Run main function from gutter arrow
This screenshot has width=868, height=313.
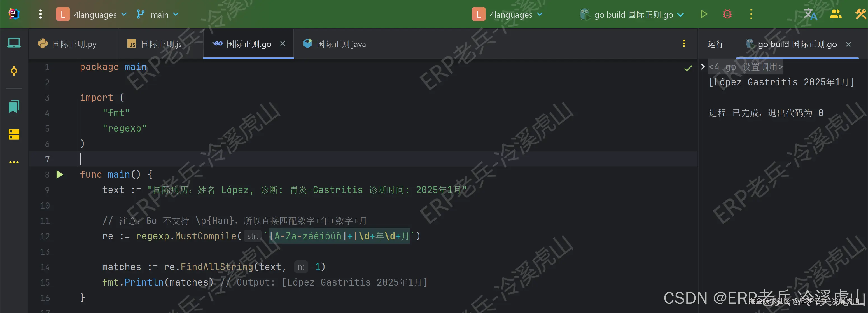60,174
